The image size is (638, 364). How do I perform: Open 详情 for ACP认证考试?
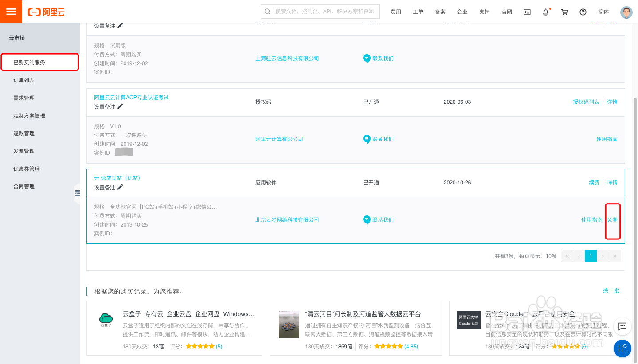point(612,102)
